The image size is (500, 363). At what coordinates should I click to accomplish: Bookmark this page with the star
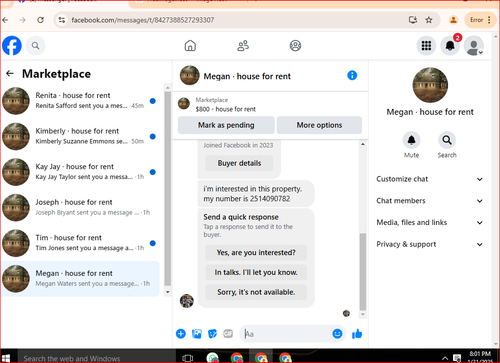tap(429, 20)
